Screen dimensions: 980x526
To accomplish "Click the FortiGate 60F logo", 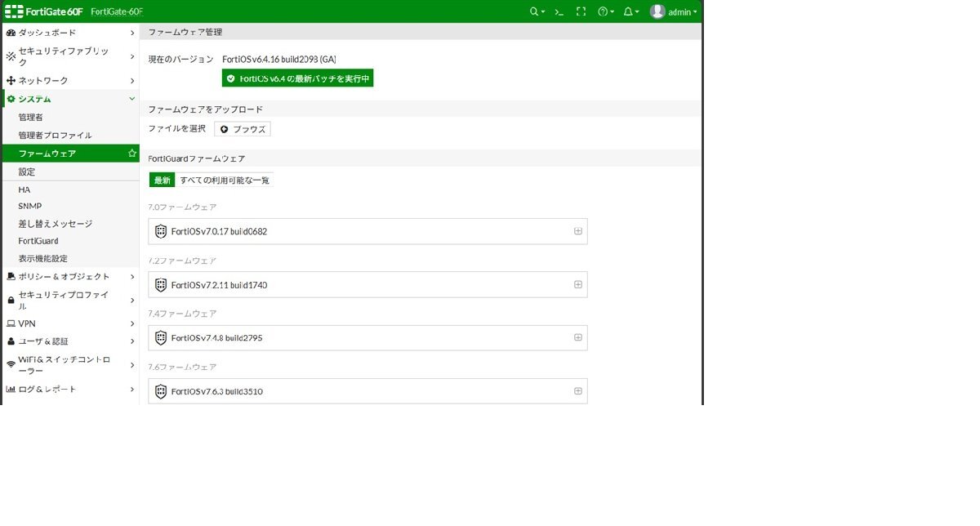I will (x=44, y=11).
